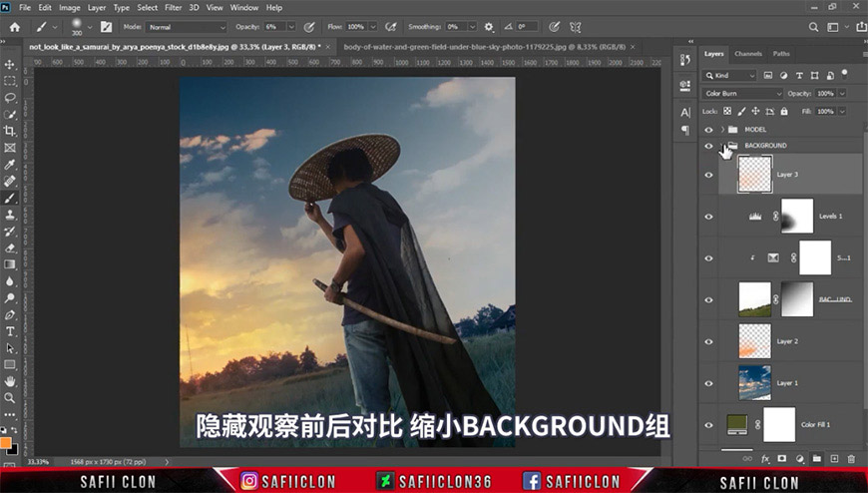
Task: Hide the BACKGROUND group
Action: [708, 146]
